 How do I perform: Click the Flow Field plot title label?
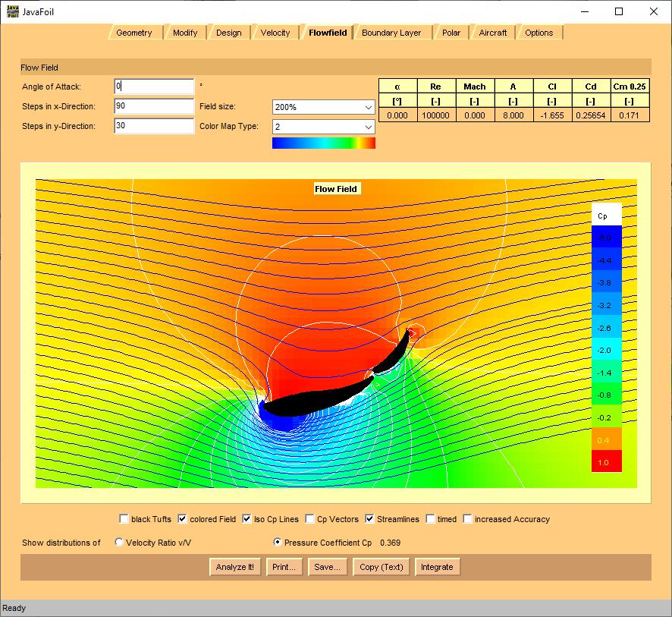click(336, 189)
